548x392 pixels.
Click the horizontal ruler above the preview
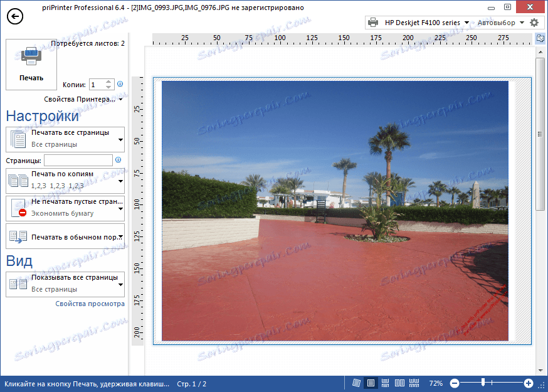342,39
